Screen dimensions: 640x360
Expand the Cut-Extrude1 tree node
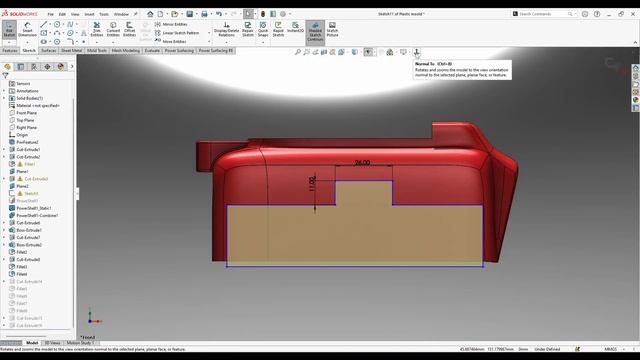coord(4,150)
